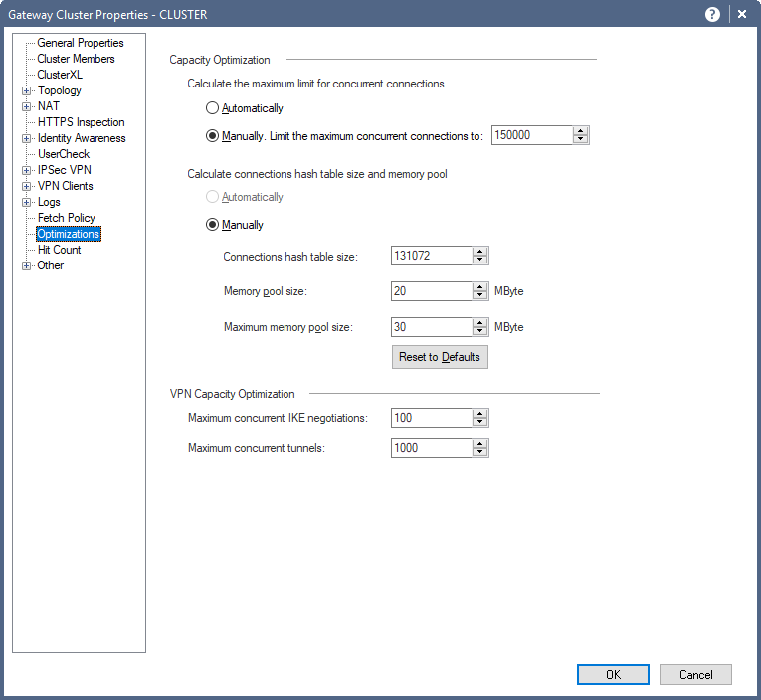Open UserCheck page

pyautogui.click(x=64, y=154)
